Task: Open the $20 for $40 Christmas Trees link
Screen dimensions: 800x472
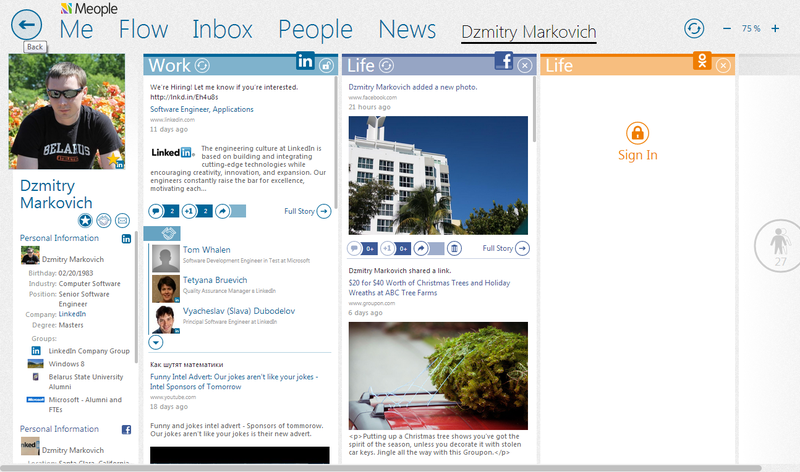Action: (429, 288)
